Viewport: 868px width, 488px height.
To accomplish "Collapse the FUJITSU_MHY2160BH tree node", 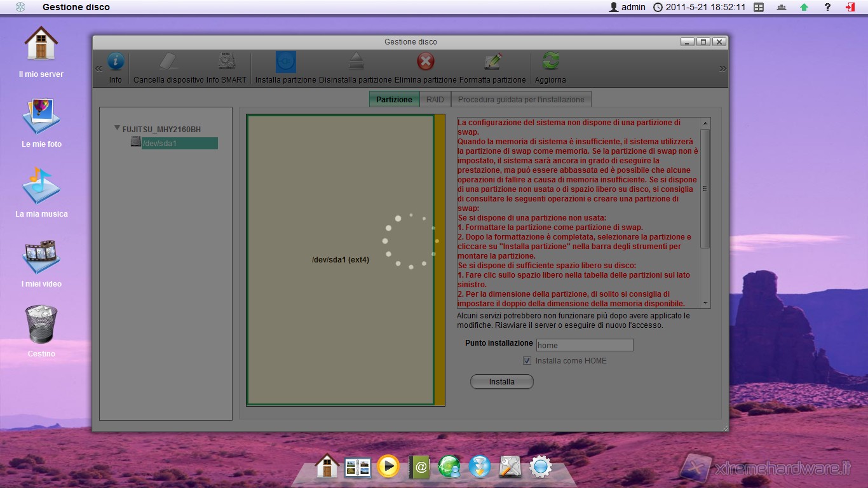I will [117, 128].
